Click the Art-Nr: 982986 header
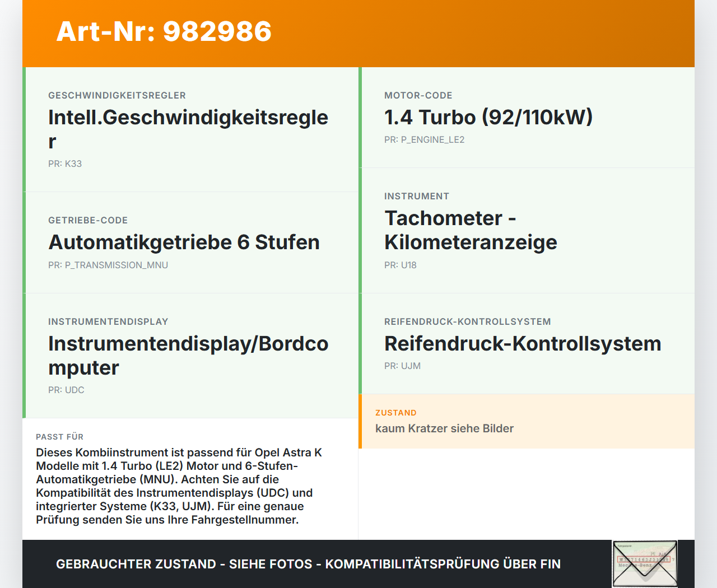The image size is (717, 588). click(164, 32)
